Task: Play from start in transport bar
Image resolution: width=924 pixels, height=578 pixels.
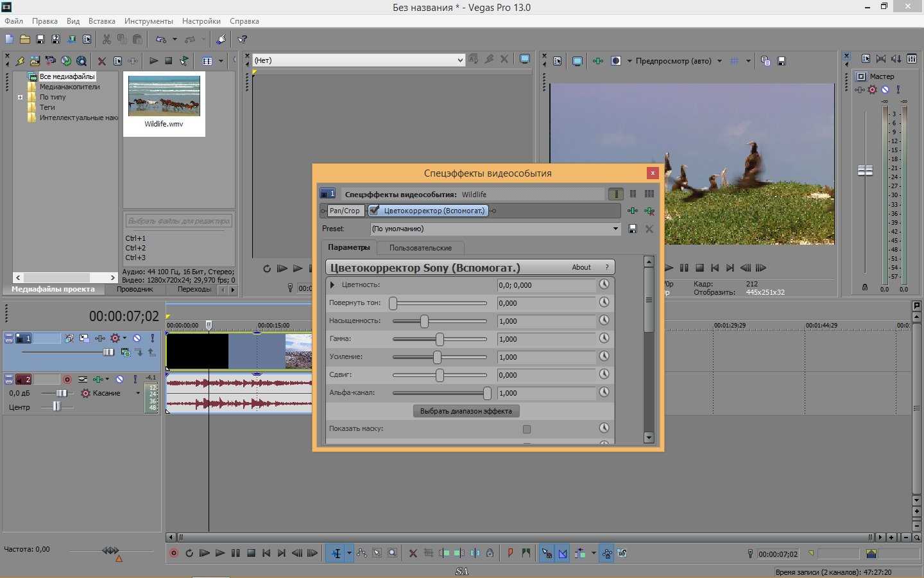Action: click(205, 553)
